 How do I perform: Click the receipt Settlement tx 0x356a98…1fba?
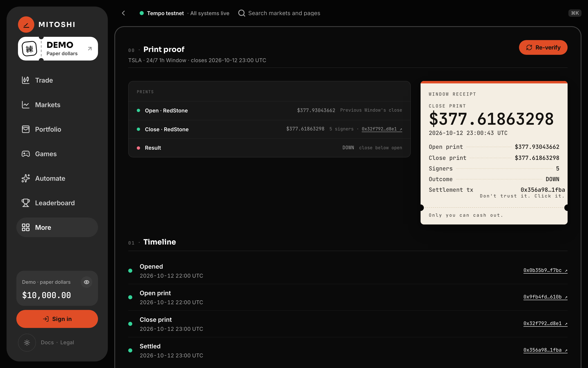tap(542, 190)
